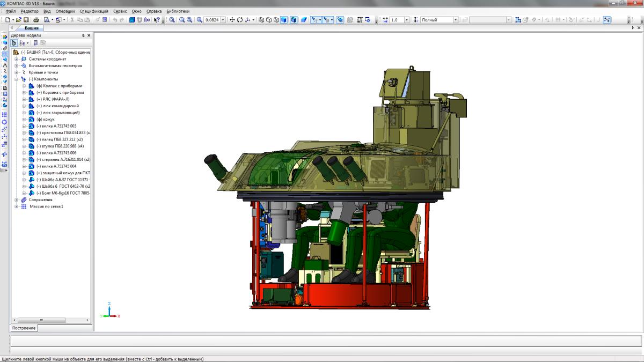Screen dimensions: 644x362
Task: Pin the model tree panel
Action: [83, 35]
